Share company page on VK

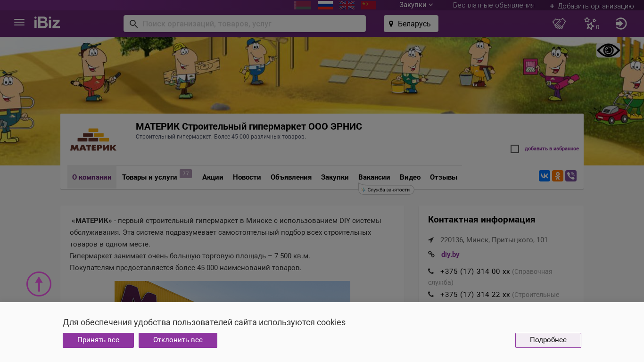pyautogui.click(x=545, y=176)
